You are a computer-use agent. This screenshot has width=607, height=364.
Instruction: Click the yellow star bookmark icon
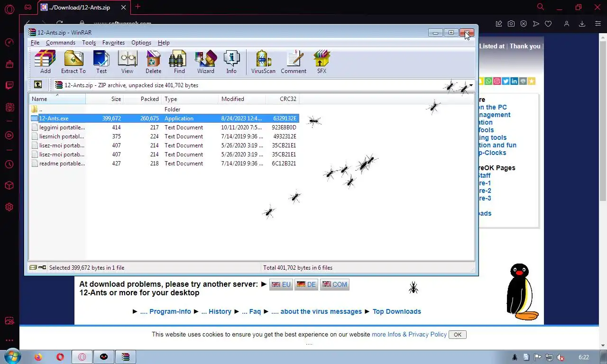(532, 81)
